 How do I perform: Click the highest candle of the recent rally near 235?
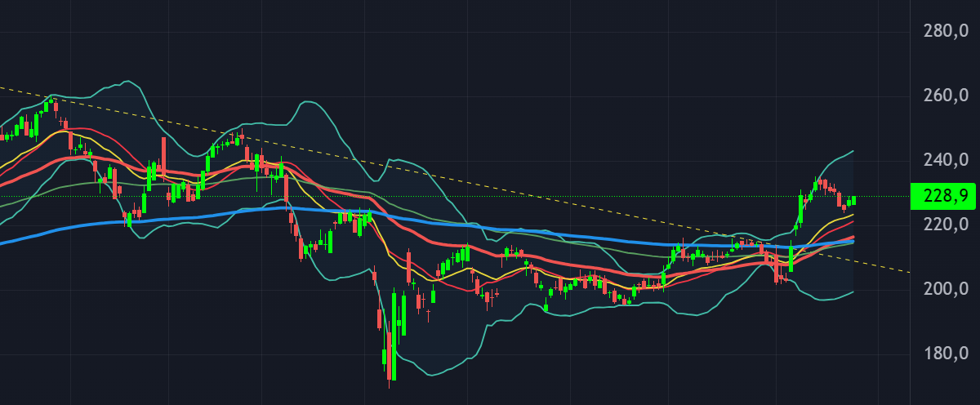(816, 183)
